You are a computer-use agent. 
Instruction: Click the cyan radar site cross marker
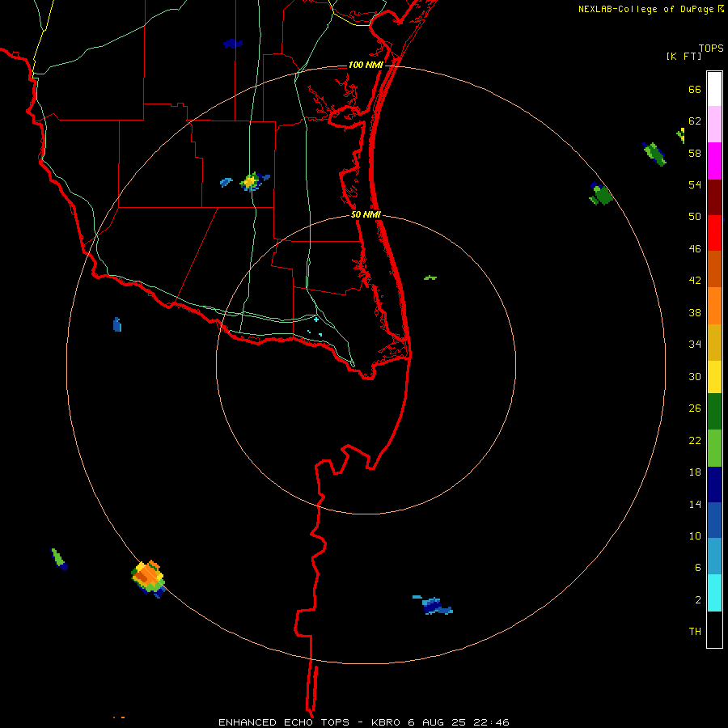[x=316, y=320]
